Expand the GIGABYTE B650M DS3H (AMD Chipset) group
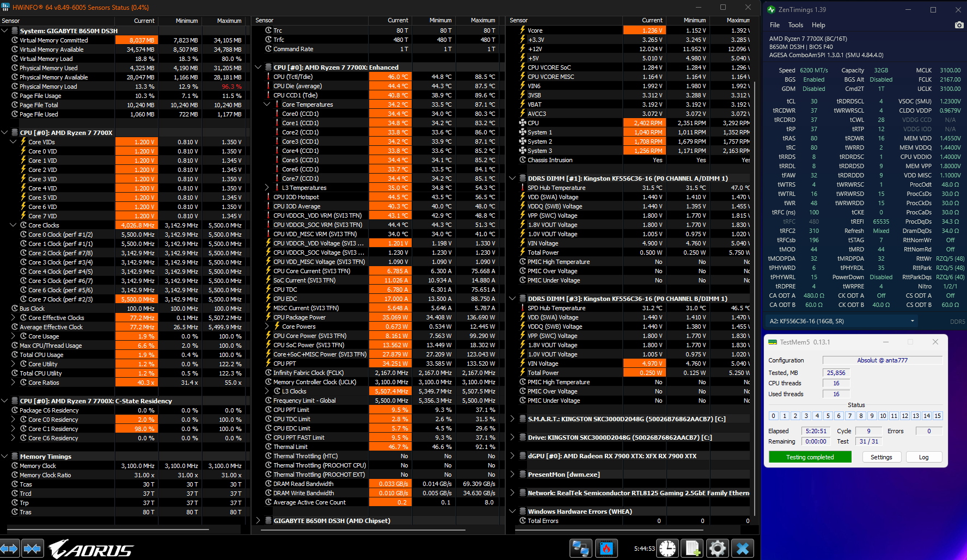 258,521
